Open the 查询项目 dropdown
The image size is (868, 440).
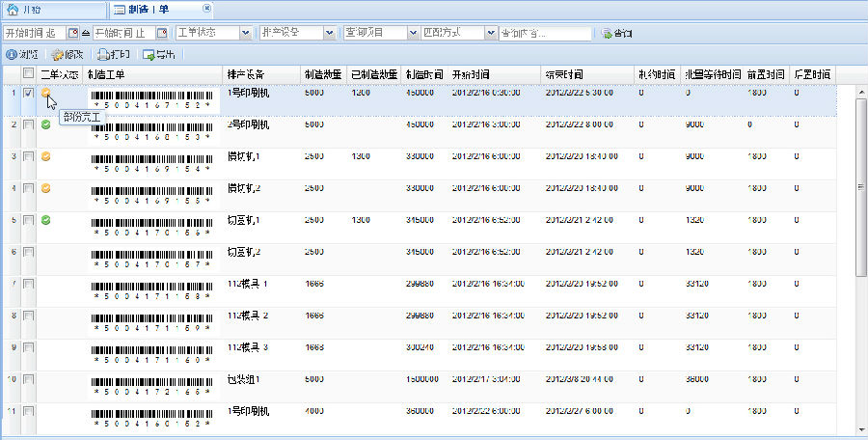tap(413, 33)
